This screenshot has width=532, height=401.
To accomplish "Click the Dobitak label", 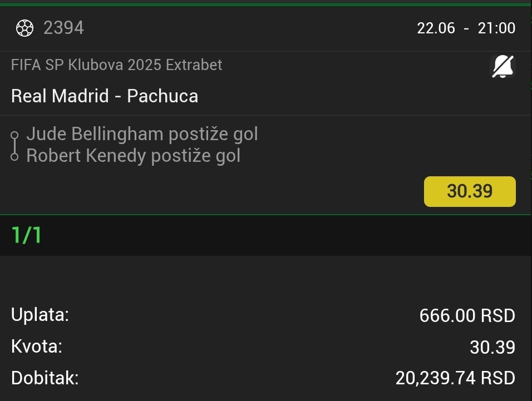I will 45,378.
